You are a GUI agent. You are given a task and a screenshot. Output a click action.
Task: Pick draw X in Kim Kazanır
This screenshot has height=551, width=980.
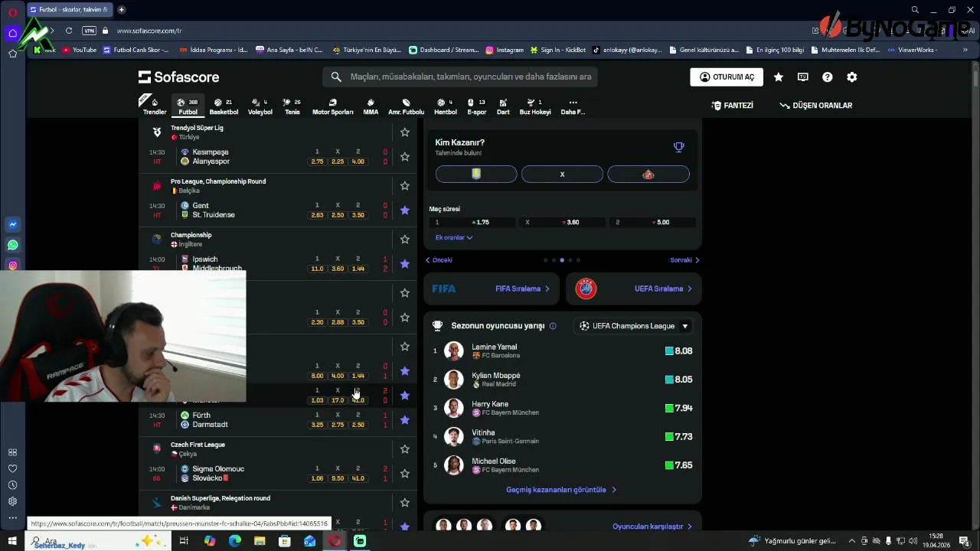click(x=562, y=174)
